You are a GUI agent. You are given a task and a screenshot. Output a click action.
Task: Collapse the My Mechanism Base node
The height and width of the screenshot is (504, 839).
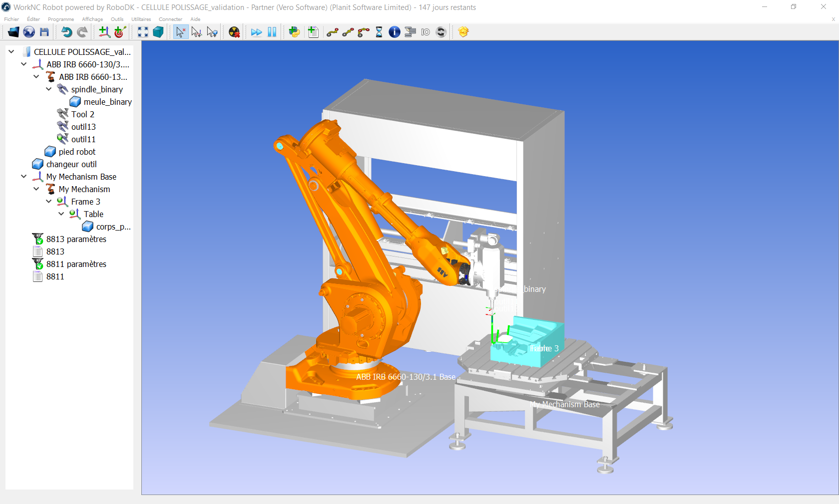click(x=24, y=177)
